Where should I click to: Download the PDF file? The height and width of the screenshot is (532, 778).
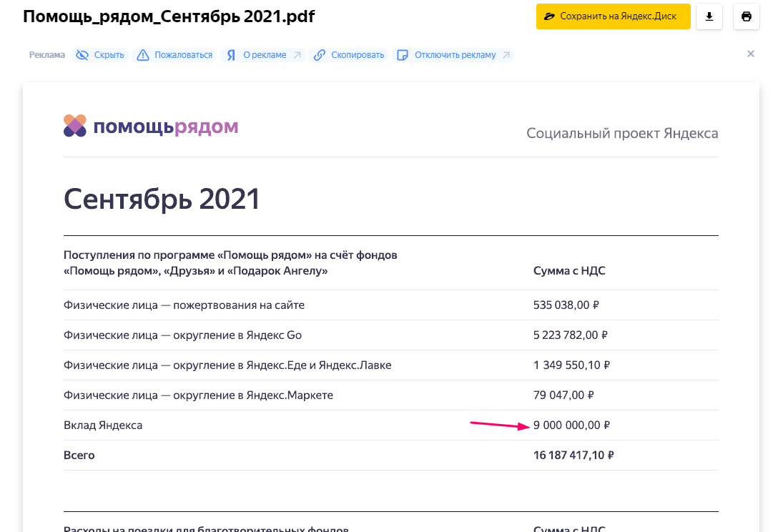point(709,16)
